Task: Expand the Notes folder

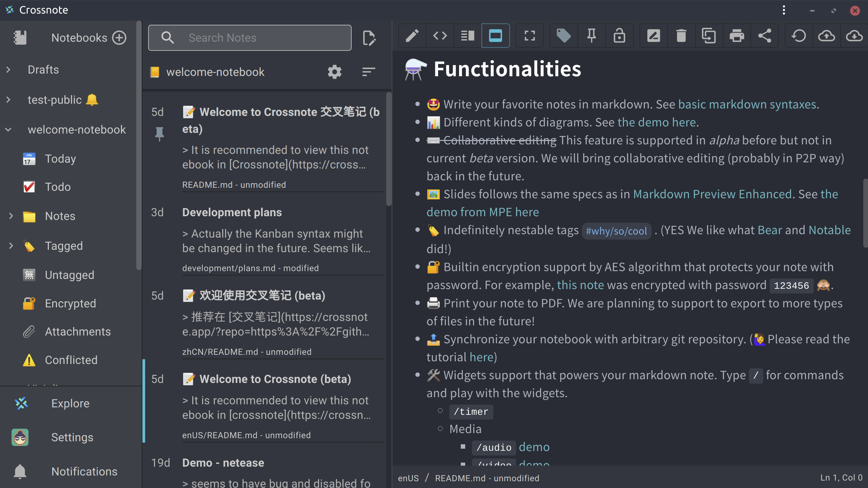Action: (11, 216)
